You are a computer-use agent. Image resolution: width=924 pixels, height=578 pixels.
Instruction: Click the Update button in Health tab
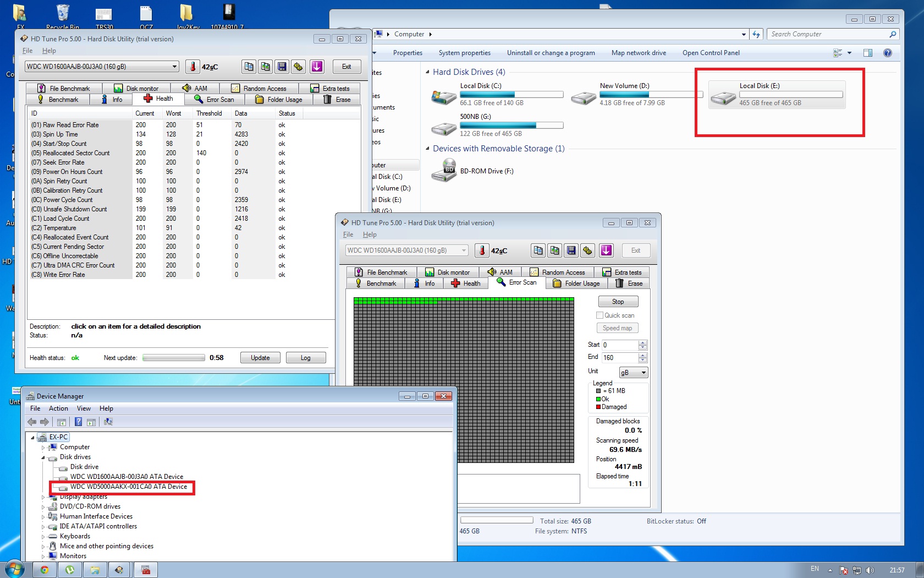(260, 358)
